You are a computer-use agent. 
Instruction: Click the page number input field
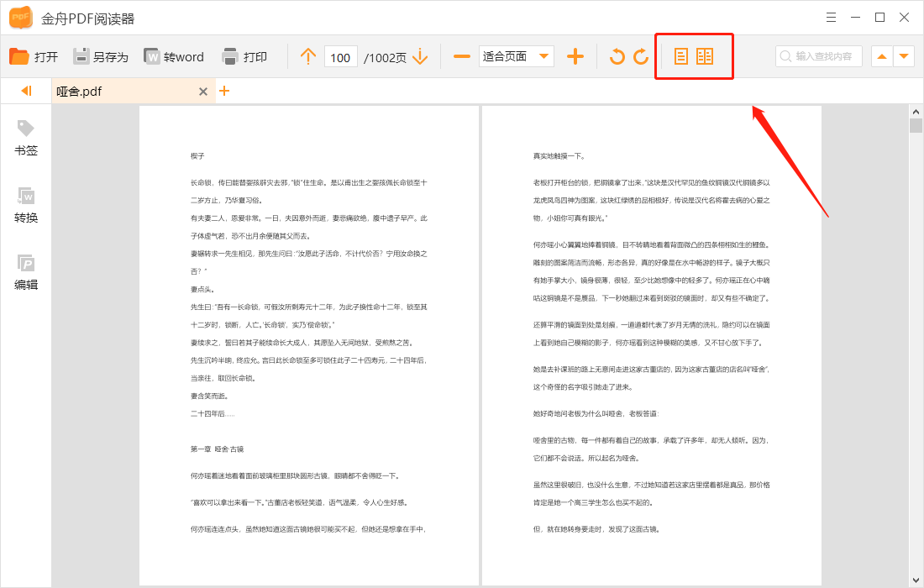pos(340,55)
